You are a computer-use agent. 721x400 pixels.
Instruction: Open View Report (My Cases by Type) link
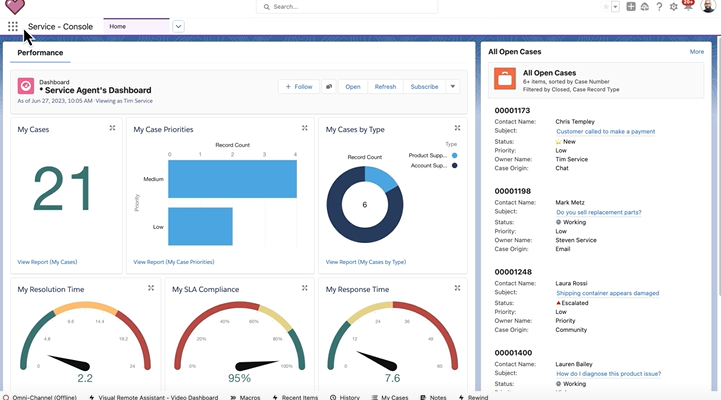pyautogui.click(x=366, y=262)
